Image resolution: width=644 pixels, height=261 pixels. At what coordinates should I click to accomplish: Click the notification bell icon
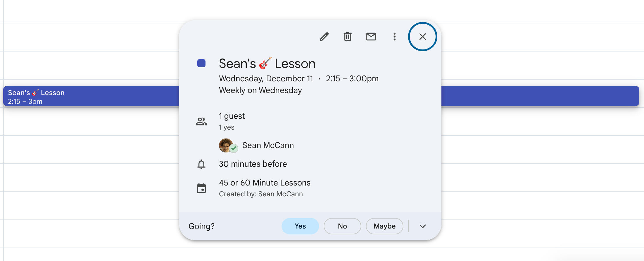[x=201, y=164]
